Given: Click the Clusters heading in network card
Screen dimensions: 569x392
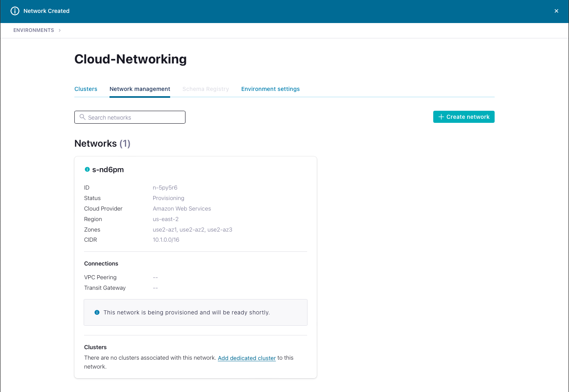Looking at the screenshot, I should [95, 347].
